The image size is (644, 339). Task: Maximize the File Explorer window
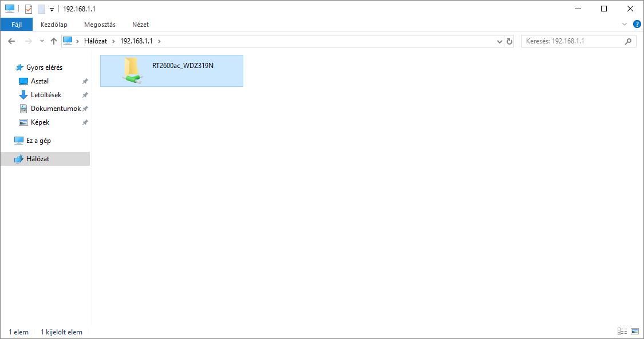[604, 9]
